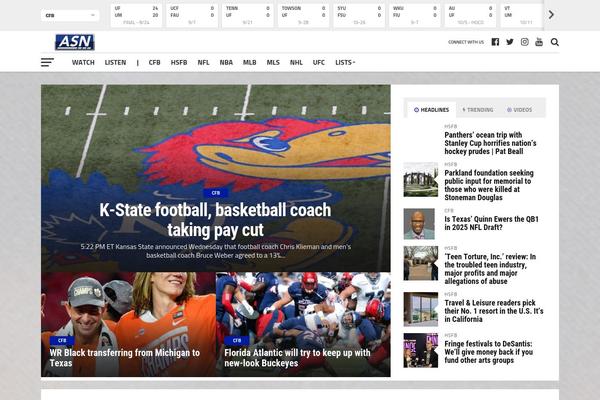
Task: Open the CFB league dropdown in scores bar
Action: pos(70,15)
